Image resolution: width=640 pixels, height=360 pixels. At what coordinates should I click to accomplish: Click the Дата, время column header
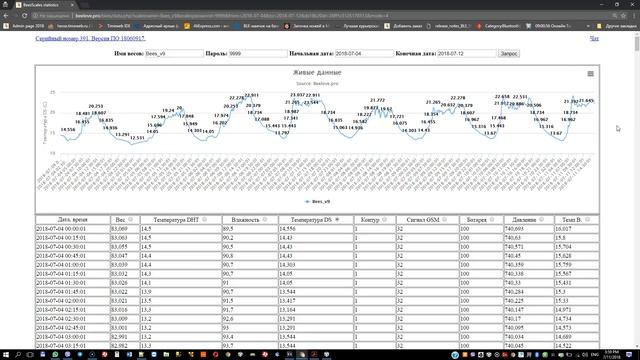tap(73, 220)
